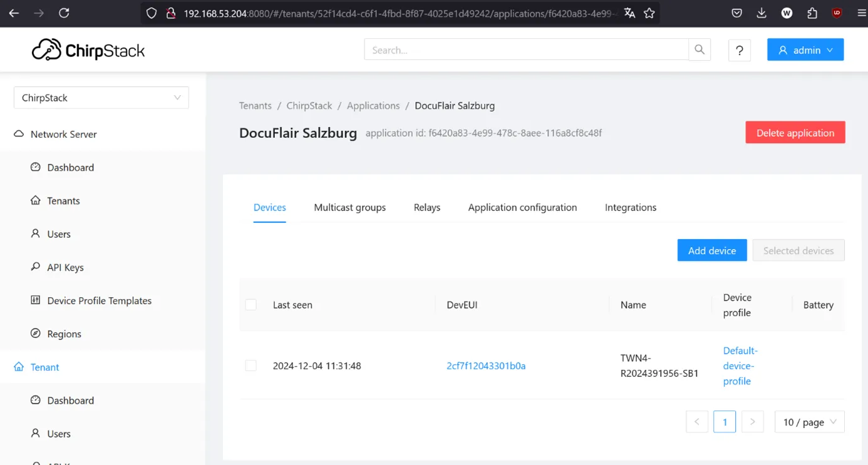Open browser downloads icon

click(x=762, y=13)
